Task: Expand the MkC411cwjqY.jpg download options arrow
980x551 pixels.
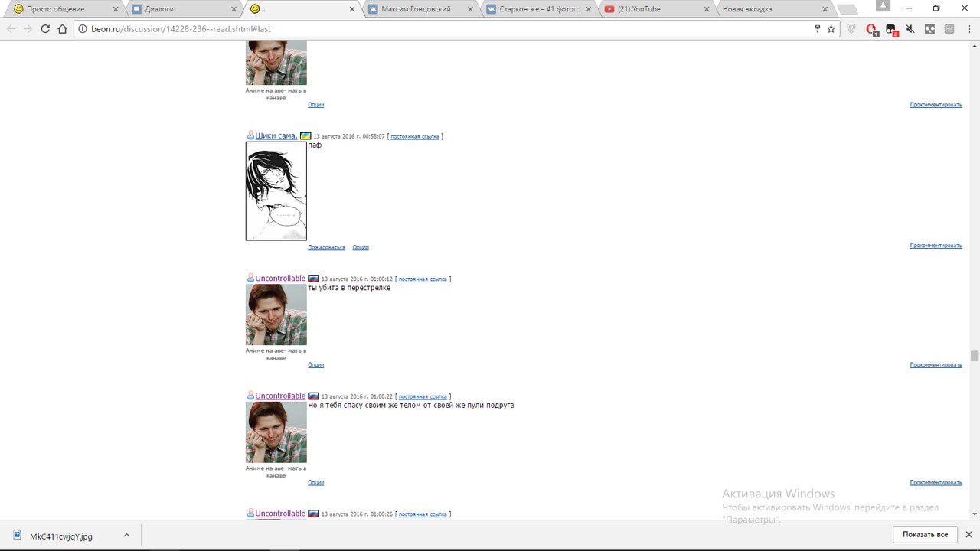Action: (x=126, y=536)
